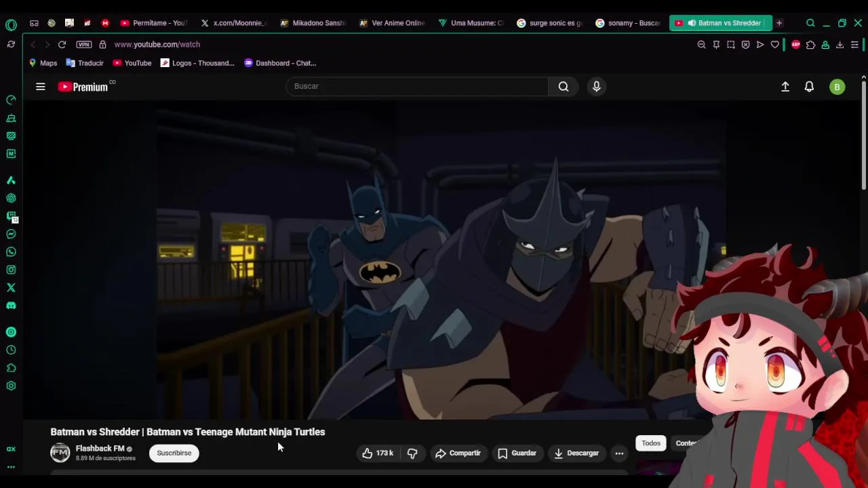Viewport: 868px width, 488px height.
Task: Open the YouTube account avatar menu
Action: (x=837, y=87)
